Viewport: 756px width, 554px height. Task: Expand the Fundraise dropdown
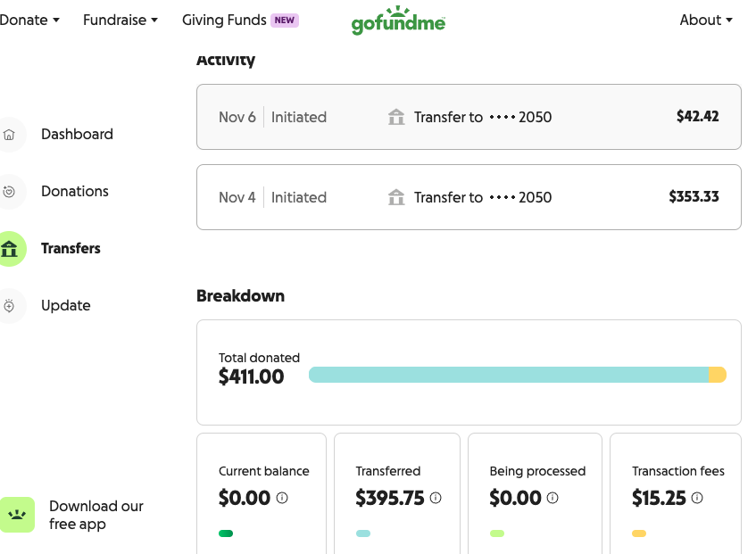pyautogui.click(x=120, y=20)
